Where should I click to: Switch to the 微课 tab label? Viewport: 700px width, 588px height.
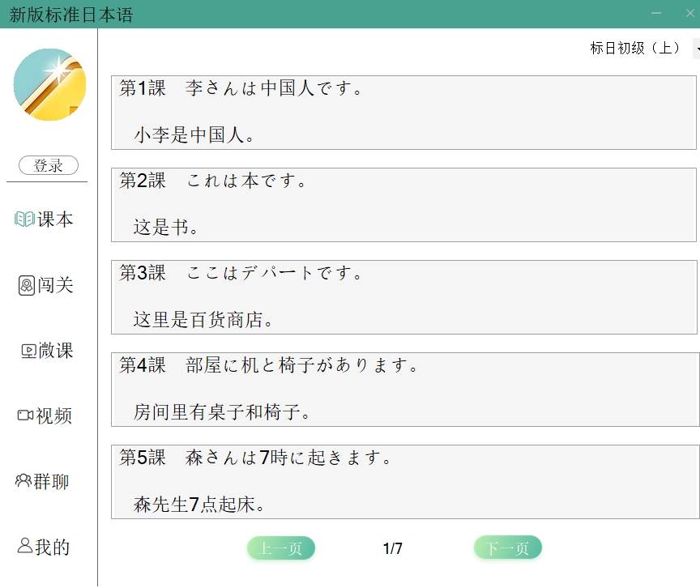[56, 351]
